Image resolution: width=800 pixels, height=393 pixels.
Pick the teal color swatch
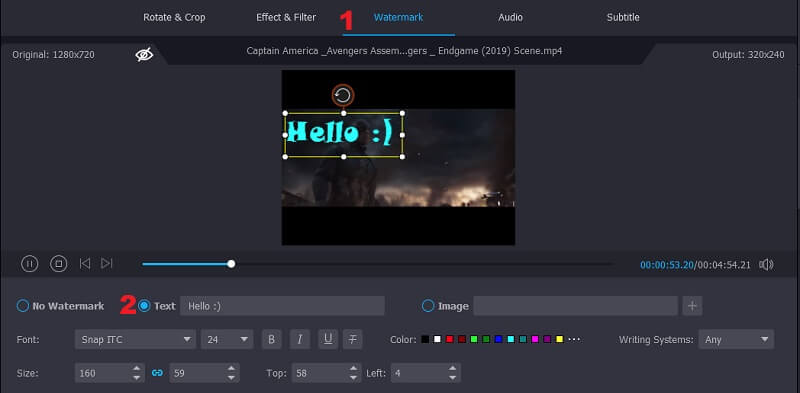(x=523, y=339)
